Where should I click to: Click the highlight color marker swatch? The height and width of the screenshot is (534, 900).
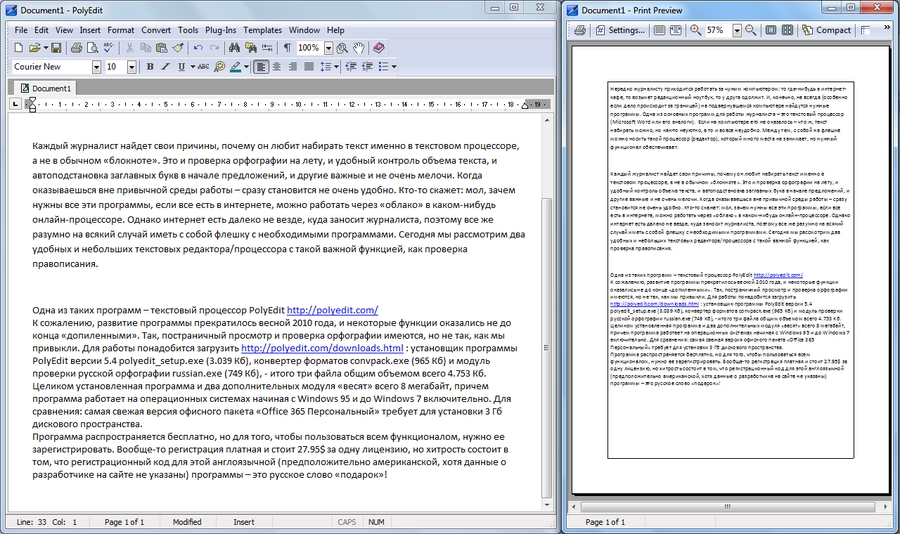pyautogui.click(x=236, y=67)
